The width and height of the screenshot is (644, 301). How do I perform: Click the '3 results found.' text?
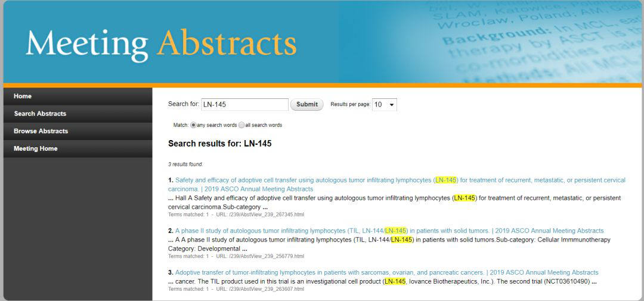tap(185, 165)
